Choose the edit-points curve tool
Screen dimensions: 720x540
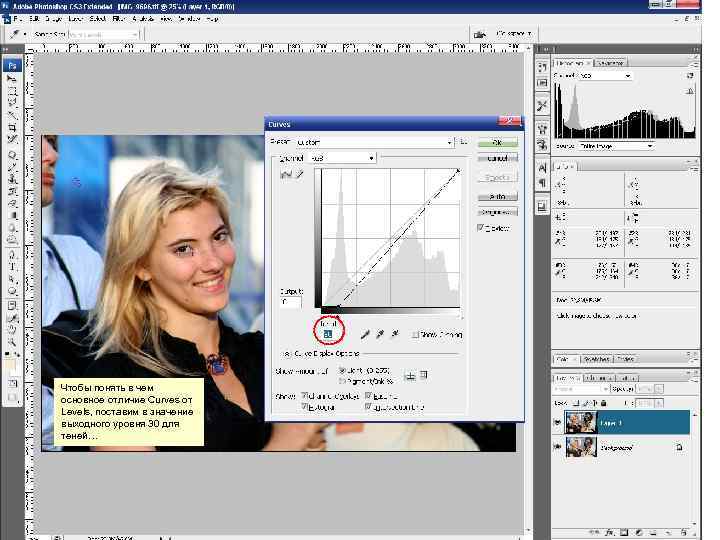[286, 174]
